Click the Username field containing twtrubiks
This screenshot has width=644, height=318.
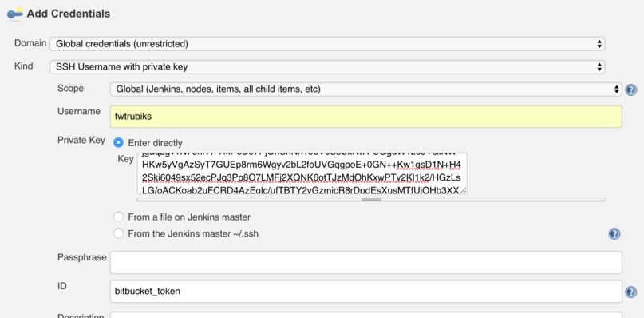pyautogui.click(x=365, y=117)
